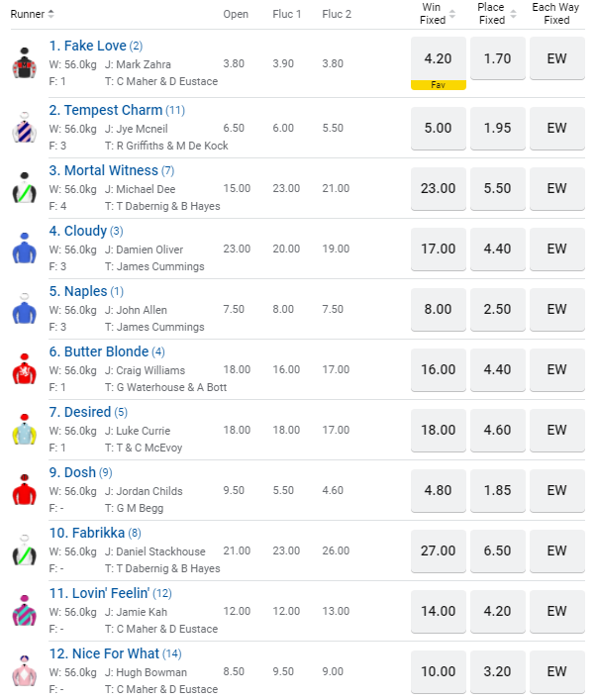Choose Each Way bet for Fabrikka
Image resolution: width=596 pixels, height=700 pixels.
click(557, 550)
